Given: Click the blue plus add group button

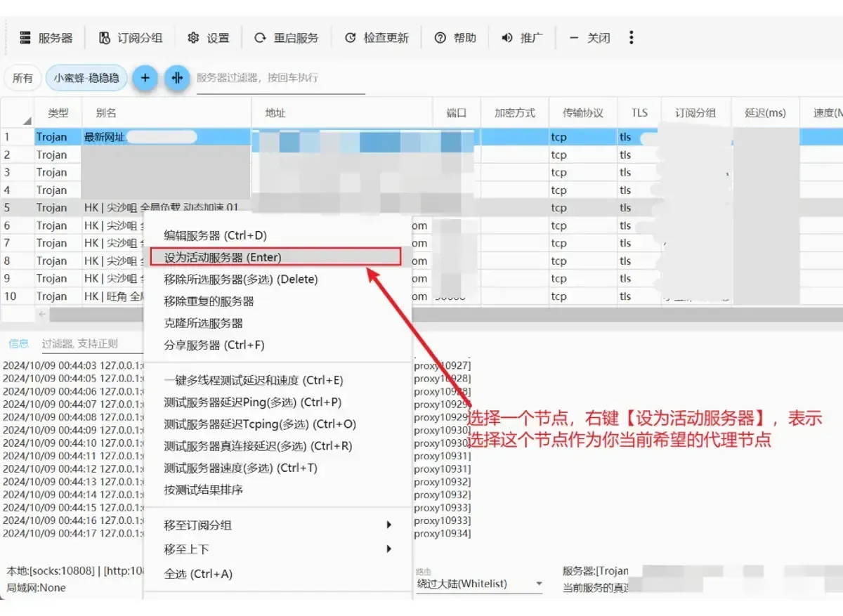Looking at the screenshot, I should [145, 78].
